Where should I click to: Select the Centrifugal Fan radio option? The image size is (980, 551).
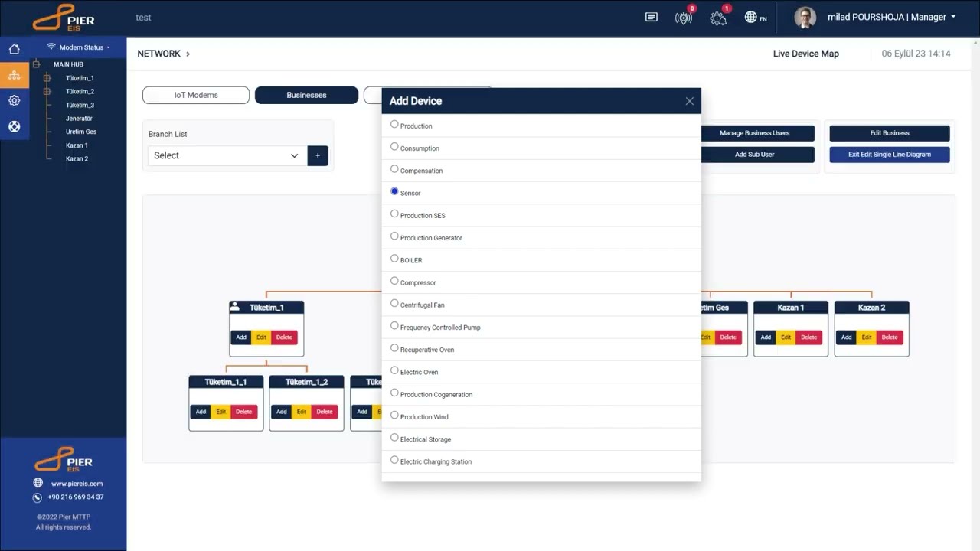(x=394, y=303)
